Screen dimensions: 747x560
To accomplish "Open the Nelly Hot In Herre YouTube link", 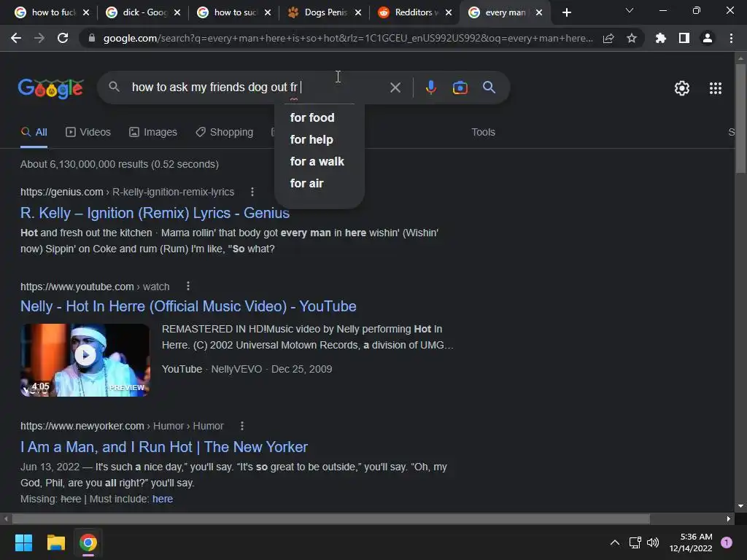I will click(x=188, y=306).
